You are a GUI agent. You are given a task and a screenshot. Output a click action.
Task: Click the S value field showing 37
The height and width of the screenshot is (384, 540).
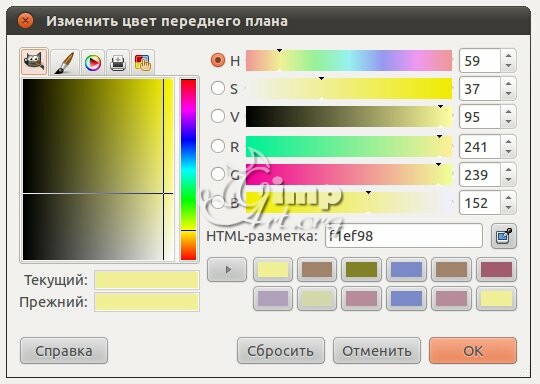tap(480, 89)
